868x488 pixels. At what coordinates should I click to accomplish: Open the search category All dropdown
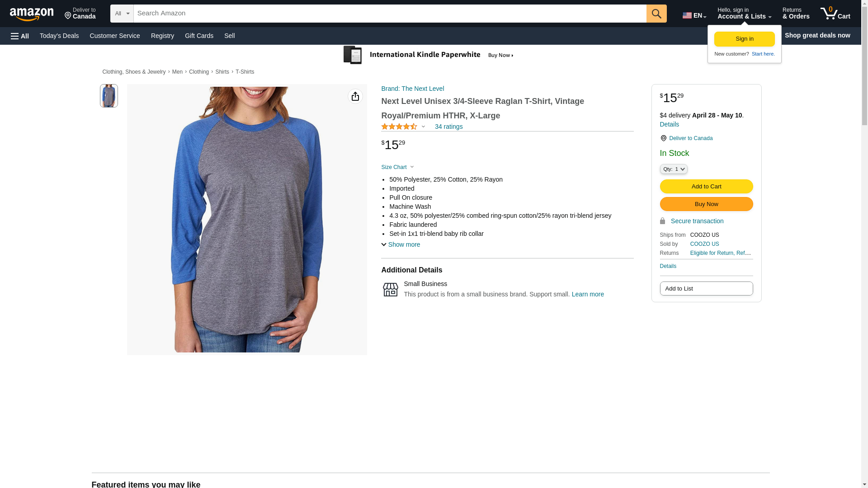(x=122, y=14)
